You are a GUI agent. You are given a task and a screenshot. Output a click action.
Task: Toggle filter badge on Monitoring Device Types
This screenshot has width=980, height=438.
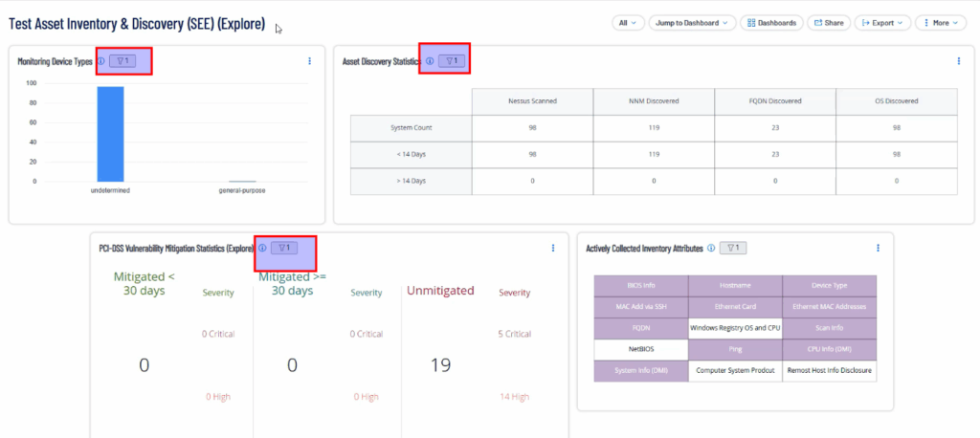pos(122,61)
